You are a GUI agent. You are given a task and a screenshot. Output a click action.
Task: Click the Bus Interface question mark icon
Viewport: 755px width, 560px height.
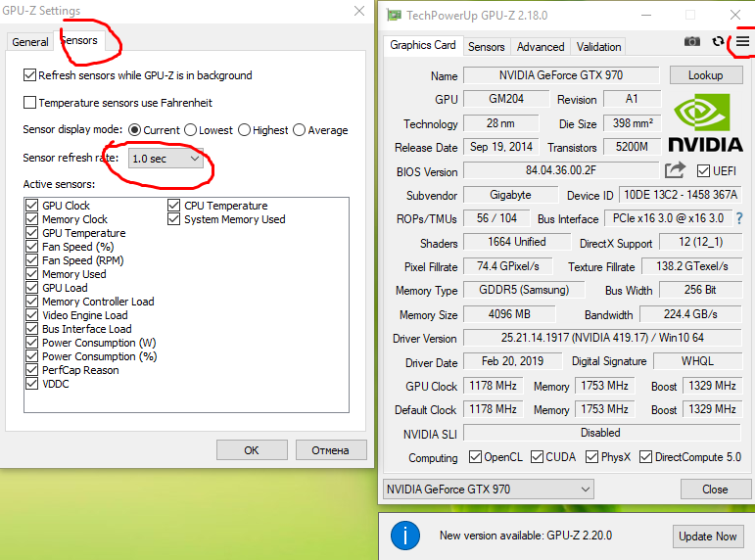click(x=739, y=218)
